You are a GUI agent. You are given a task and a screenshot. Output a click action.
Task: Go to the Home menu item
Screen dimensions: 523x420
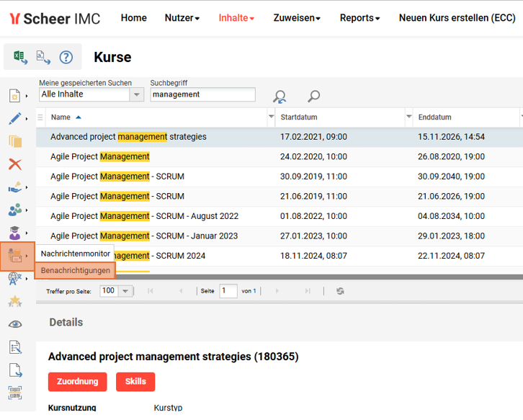[134, 18]
